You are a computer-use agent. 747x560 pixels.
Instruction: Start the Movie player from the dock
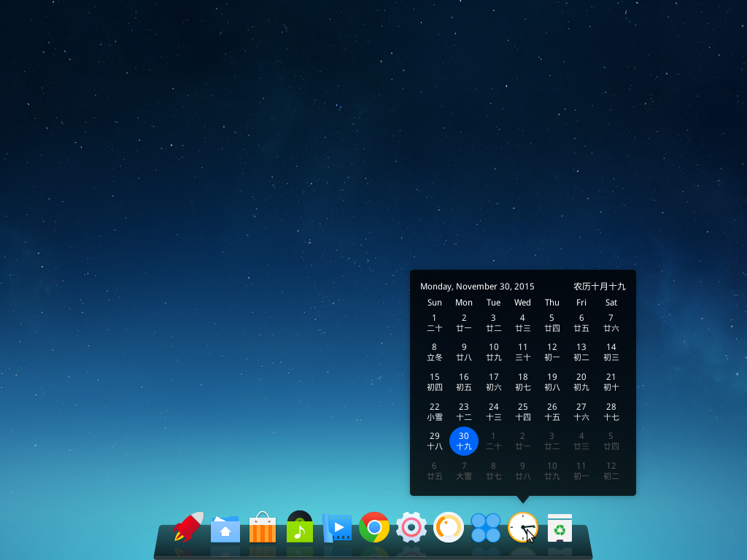tap(337, 526)
